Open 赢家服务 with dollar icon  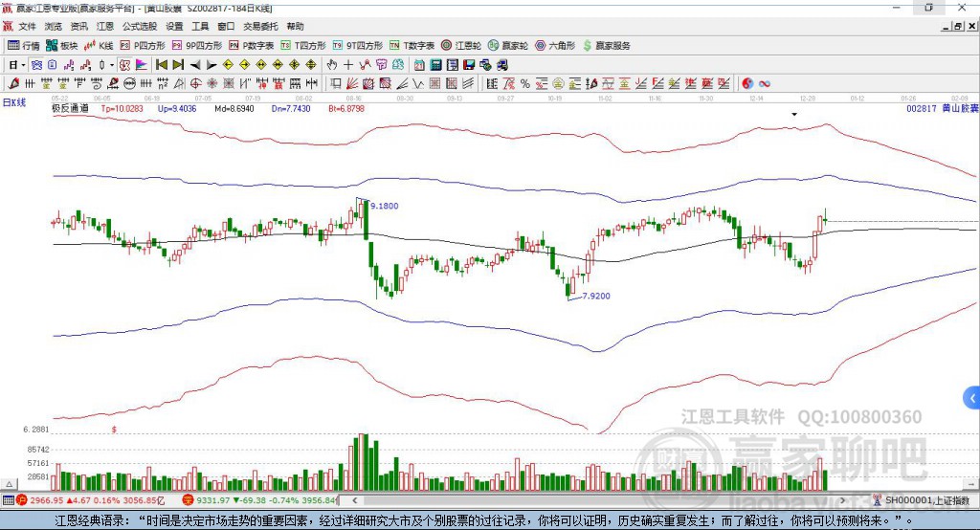pyautogui.click(x=607, y=46)
